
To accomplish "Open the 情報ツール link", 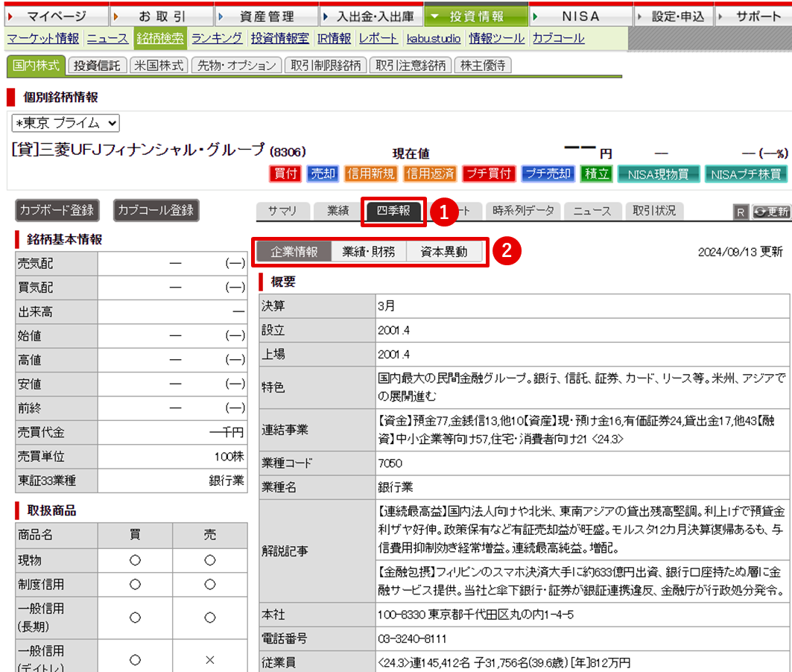I will [x=496, y=39].
